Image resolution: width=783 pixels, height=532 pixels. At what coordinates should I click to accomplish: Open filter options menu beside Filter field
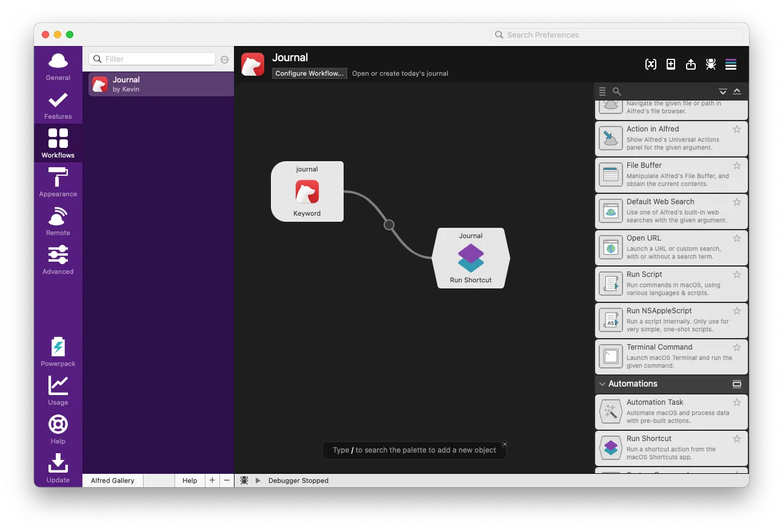tap(224, 59)
